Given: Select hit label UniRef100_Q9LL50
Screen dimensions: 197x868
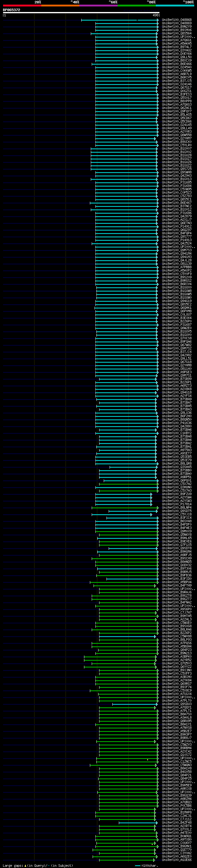Looking at the screenshot, I should point(177,57).
